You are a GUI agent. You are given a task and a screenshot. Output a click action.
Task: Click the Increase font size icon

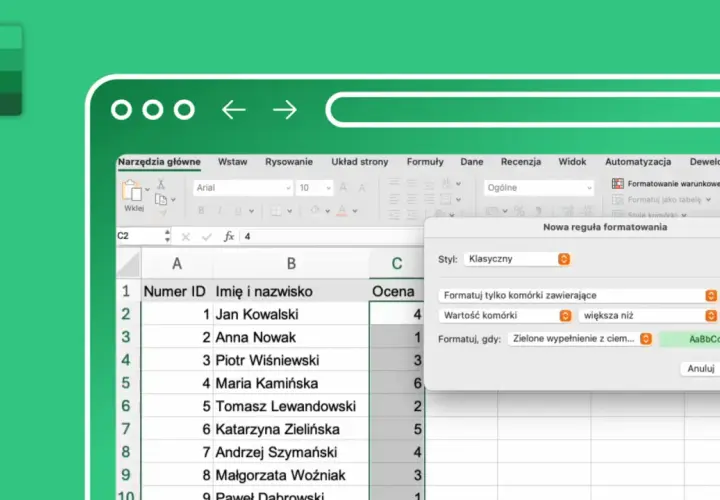pyautogui.click(x=343, y=187)
